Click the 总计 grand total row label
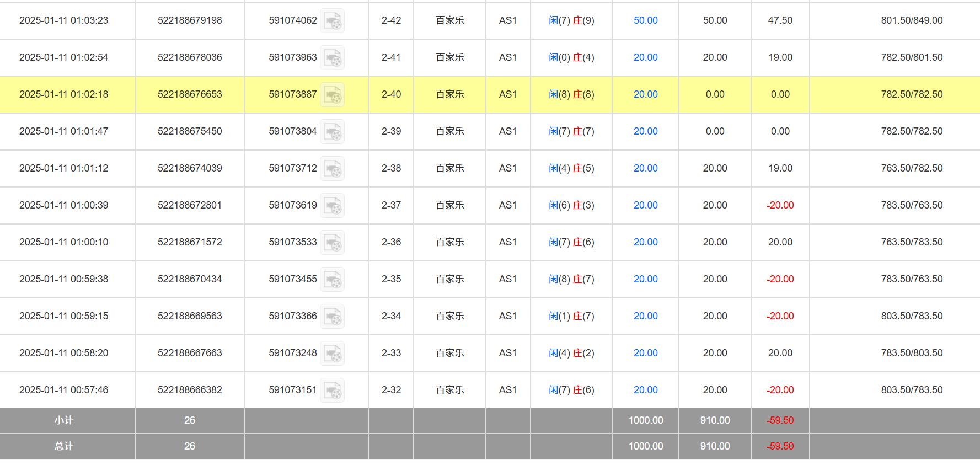Viewport: 980px width, 465px height. pyautogui.click(x=64, y=446)
